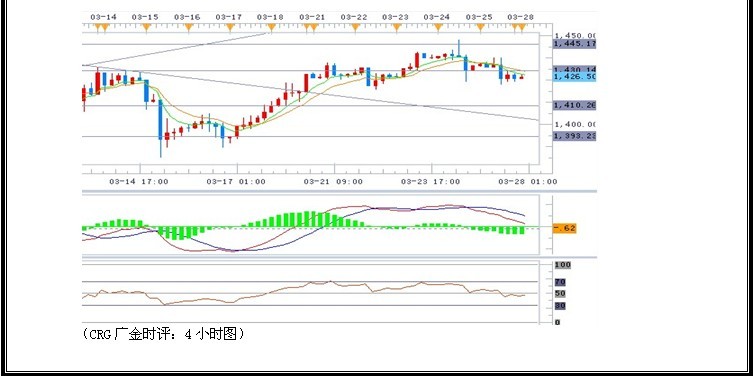The image size is (753, 376).
Task: Click the '03-21 09:00' time axis label
Action: 333,182
